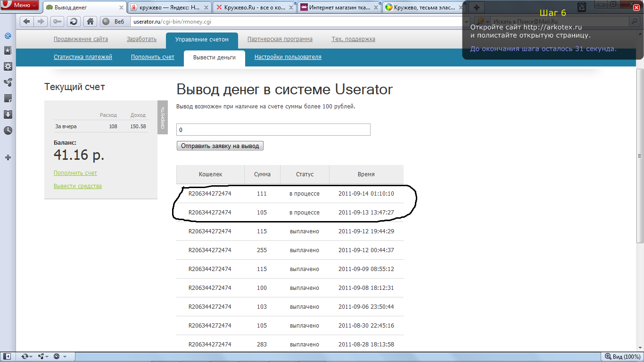Open the Opera Меню button
Viewport: 644px width, 362px height.
tap(20, 5)
